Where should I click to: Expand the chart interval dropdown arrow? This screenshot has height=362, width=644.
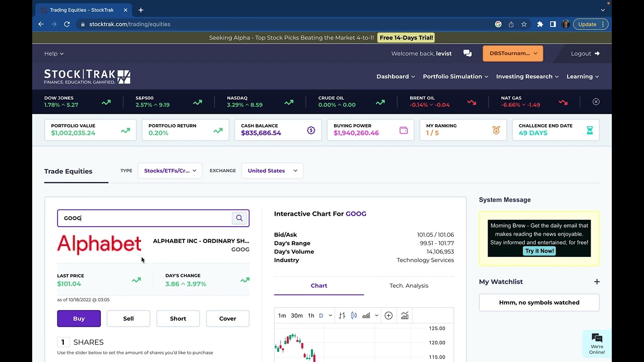tap(330, 316)
